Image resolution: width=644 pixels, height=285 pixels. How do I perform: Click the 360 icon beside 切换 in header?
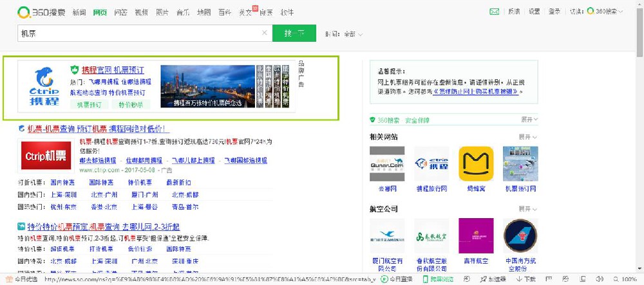[x=591, y=12]
